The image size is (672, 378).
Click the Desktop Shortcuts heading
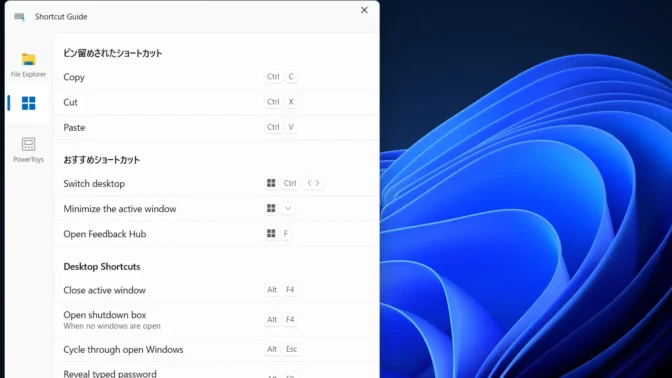click(x=102, y=267)
